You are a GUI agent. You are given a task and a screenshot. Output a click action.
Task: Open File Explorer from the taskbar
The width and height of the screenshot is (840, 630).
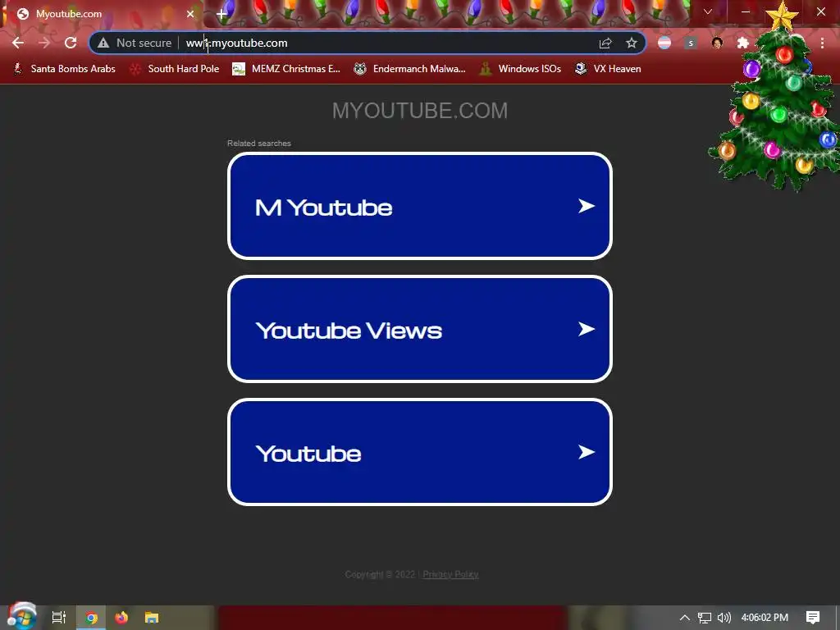click(x=152, y=618)
